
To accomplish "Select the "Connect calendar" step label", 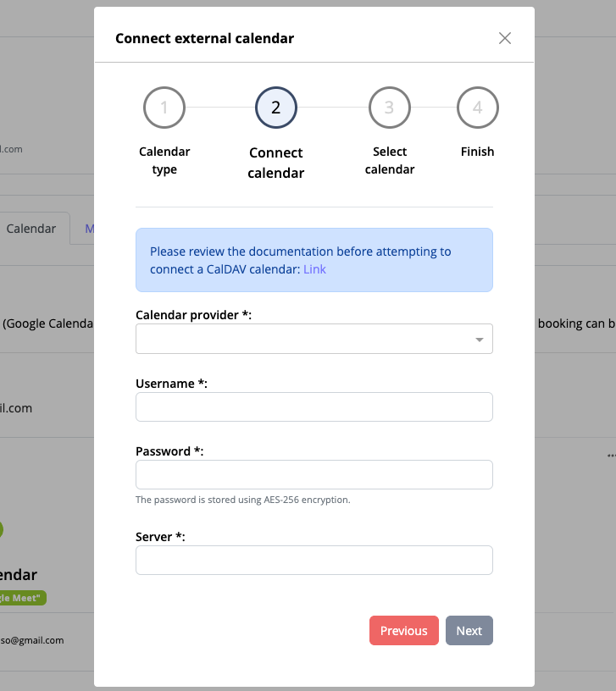I will point(276,163).
